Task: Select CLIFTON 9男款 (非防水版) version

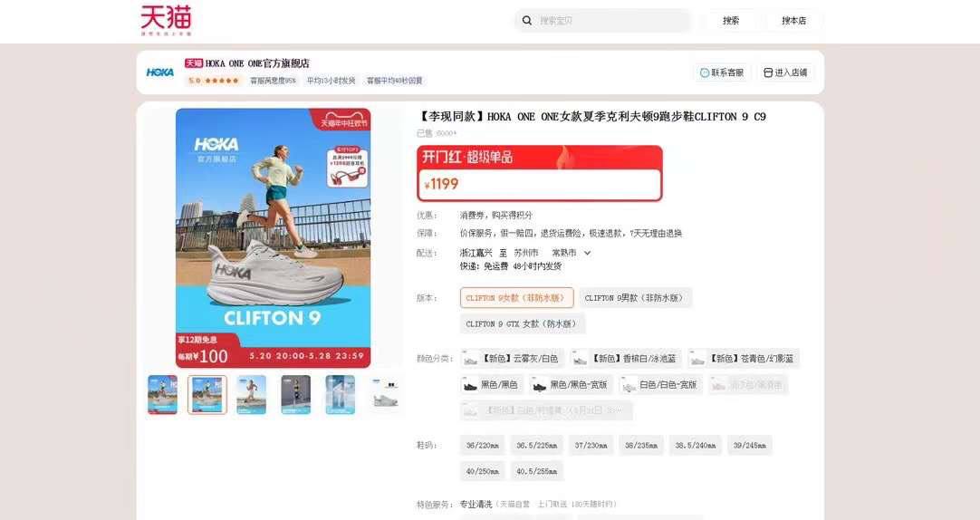Action: tap(635, 298)
